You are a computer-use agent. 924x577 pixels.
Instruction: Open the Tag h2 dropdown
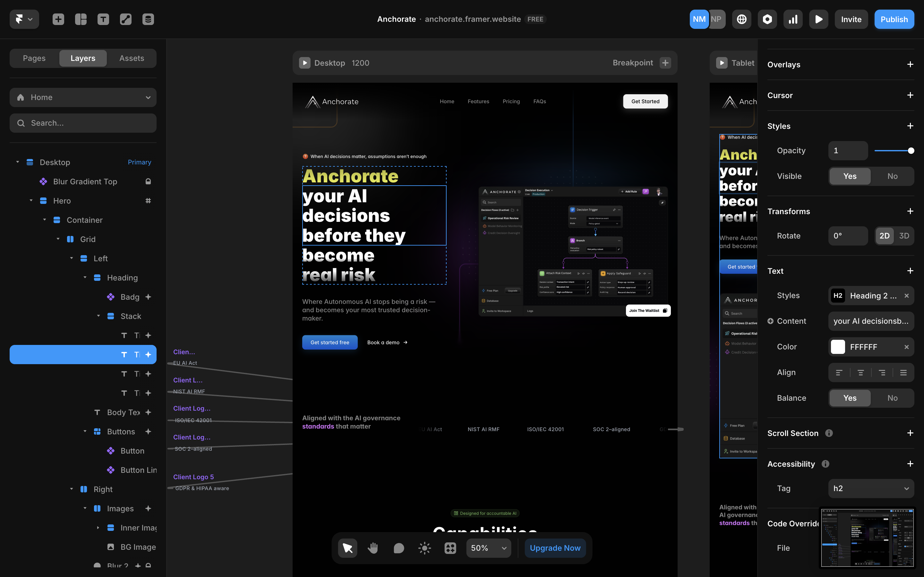tap(871, 489)
